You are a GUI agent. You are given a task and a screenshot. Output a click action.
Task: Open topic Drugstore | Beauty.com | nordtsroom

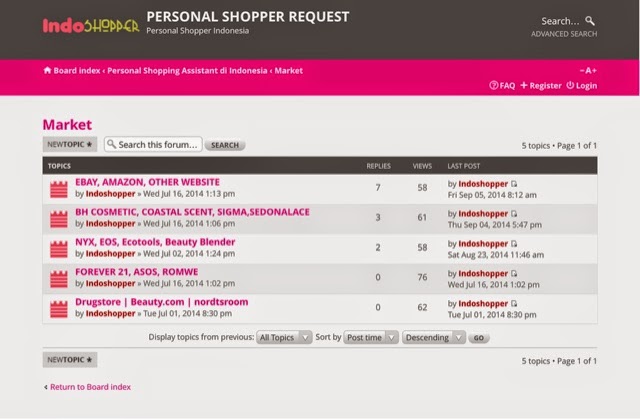(x=162, y=302)
